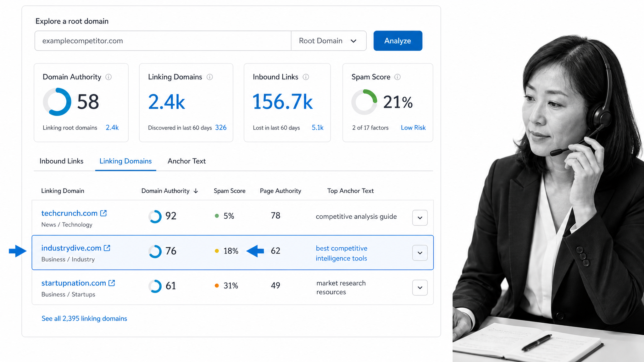Click the green 5% spam score dot
The height and width of the screenshot is (362, 644).
[217, 216]
